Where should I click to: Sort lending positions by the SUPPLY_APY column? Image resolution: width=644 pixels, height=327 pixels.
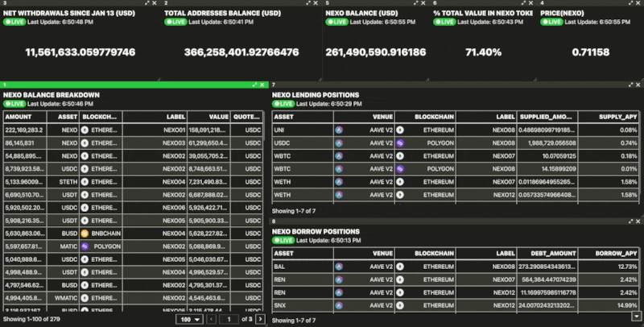[x=609, y=117]
